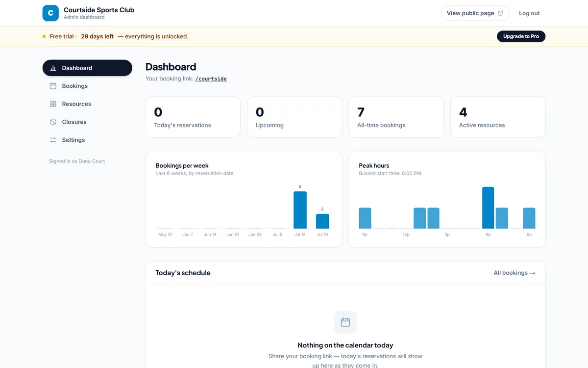This screenshot has width=588, height=368.
Task: Click the Today's reservations stat card
Action: coord(193,117)
